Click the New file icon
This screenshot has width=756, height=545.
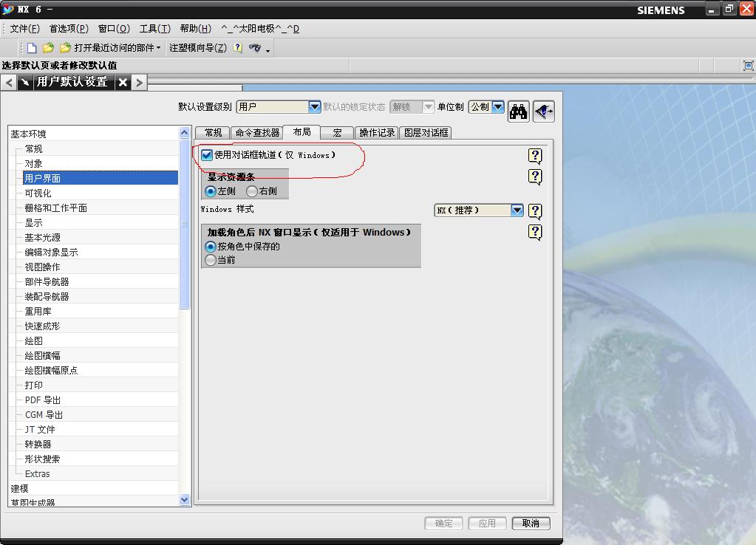[32, 48]
